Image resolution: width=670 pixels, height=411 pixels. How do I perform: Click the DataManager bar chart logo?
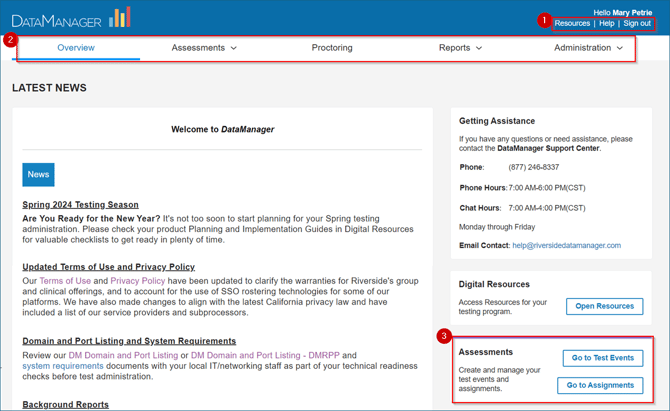[x=120, y=18]
